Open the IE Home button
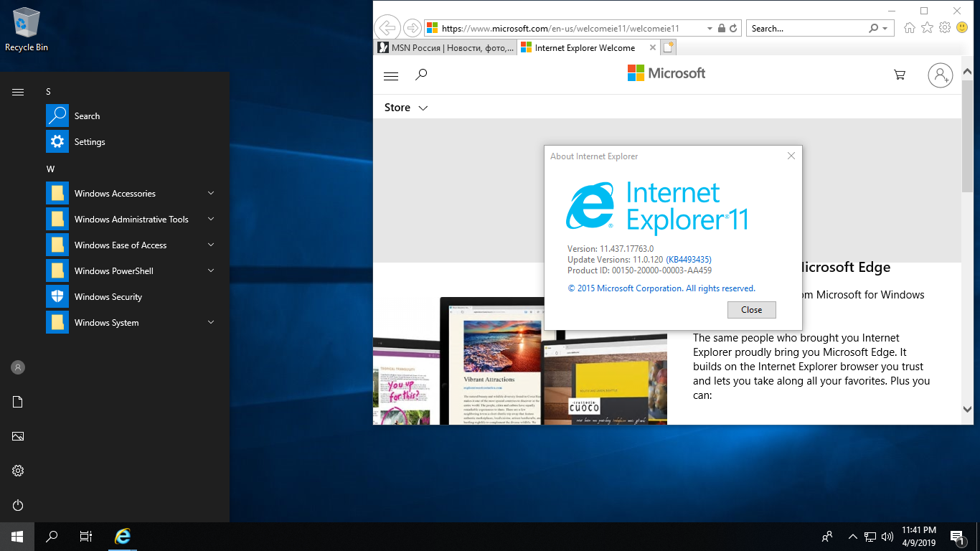Screen dimensions: 980x551 (x=910, y=28)
